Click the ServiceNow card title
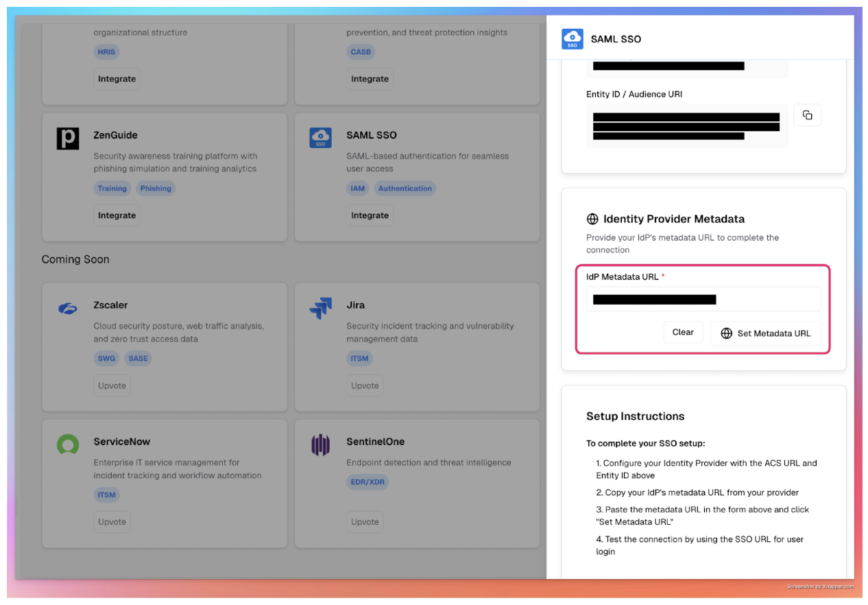 pos(122,442)
